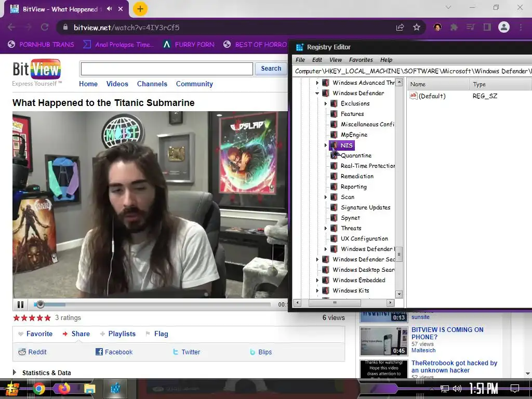Screen dimensions: 532x399
Task: Click the registry path address bar
Action: pos(412,71)
